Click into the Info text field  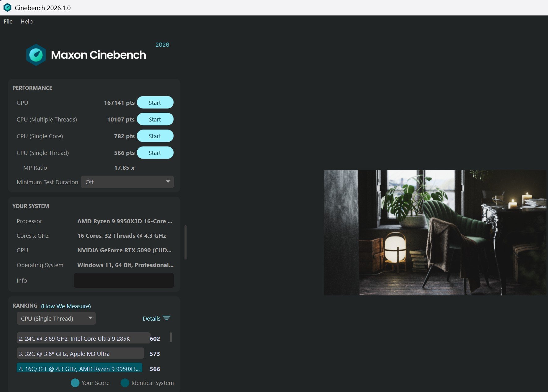tap(124, 280)
